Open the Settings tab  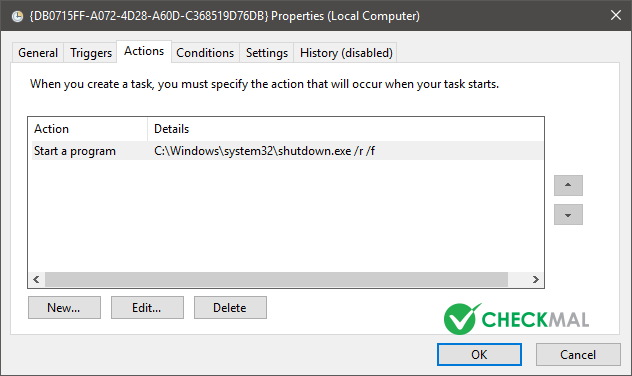(267, 53)
